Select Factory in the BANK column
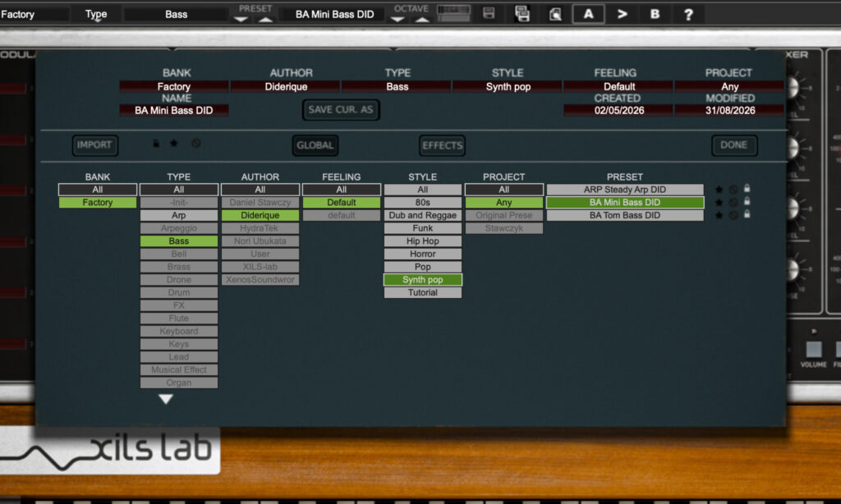The image size is (841, 504). [x=98, y=202]
